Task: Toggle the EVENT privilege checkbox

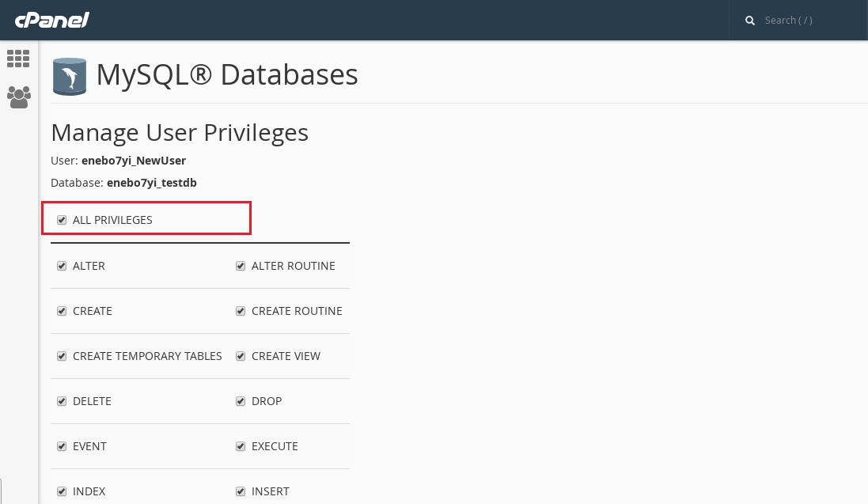Action: point(62,446)
